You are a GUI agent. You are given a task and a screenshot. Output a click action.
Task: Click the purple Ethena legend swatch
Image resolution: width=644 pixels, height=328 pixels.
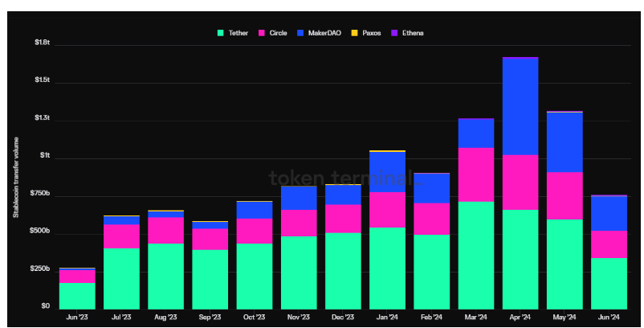(x=394, y=33)
